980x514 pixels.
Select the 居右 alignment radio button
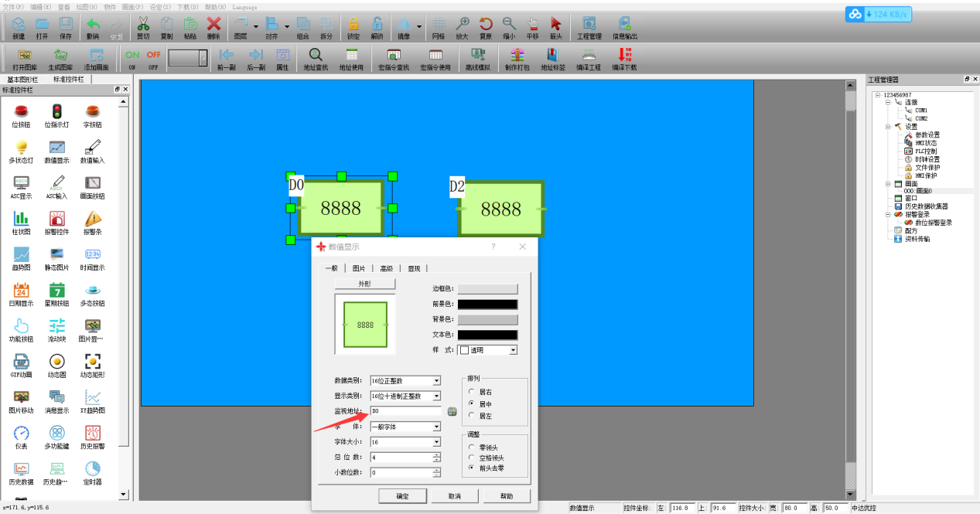472,392
